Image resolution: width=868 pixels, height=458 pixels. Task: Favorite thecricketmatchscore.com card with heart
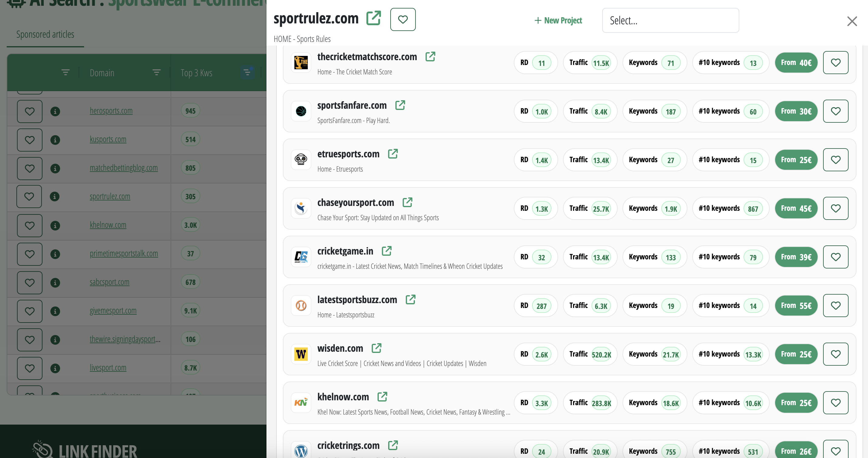835,62
